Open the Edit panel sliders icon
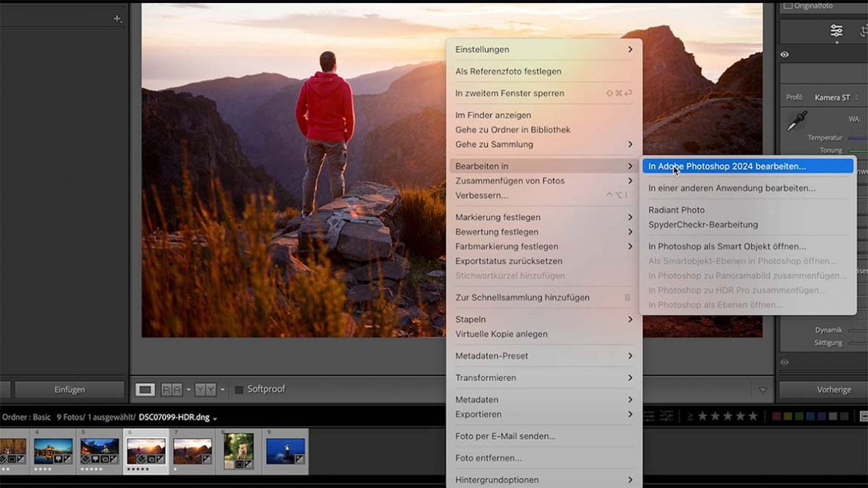Viewport: 868px width, 488px height. 836,31
